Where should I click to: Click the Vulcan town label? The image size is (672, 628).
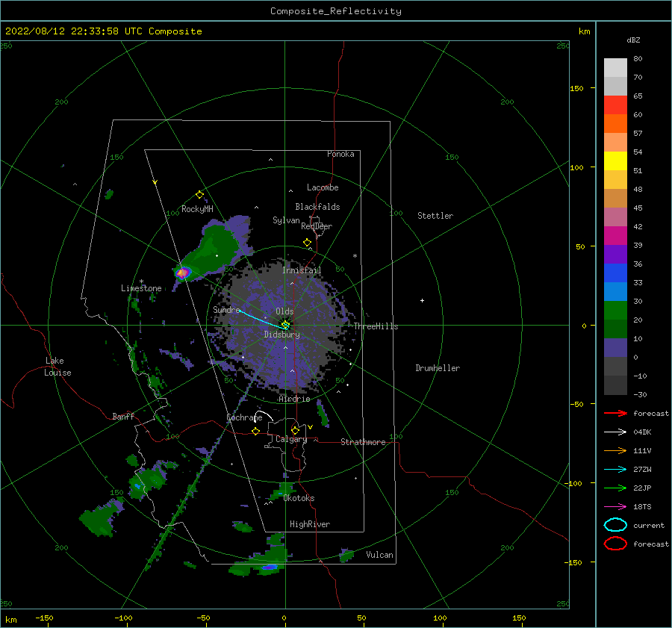(x=380, y=555)
